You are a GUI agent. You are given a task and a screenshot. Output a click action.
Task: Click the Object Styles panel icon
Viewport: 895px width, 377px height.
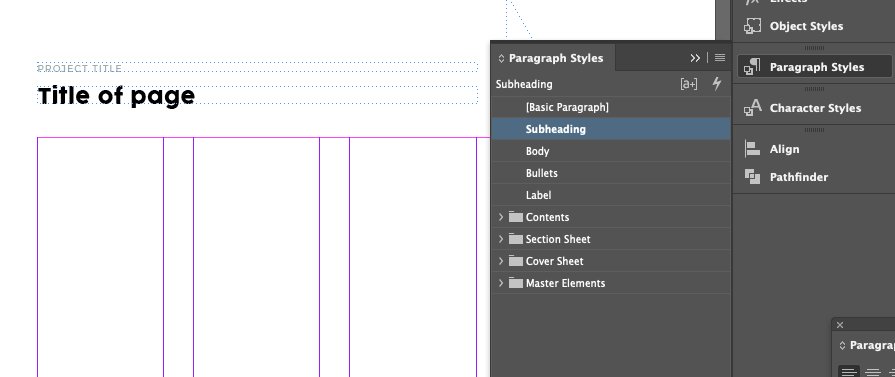[753, 26]
